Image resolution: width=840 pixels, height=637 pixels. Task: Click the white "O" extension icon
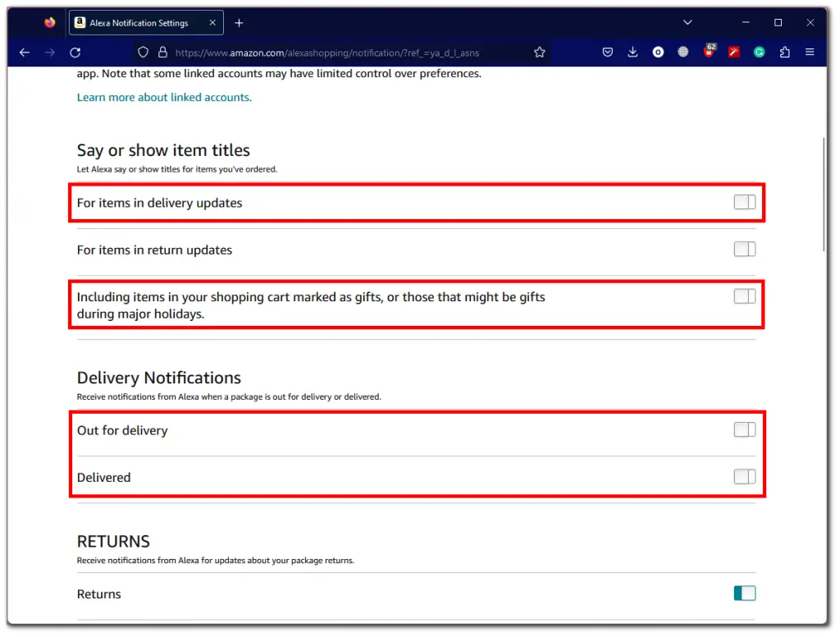pos(658,52)
